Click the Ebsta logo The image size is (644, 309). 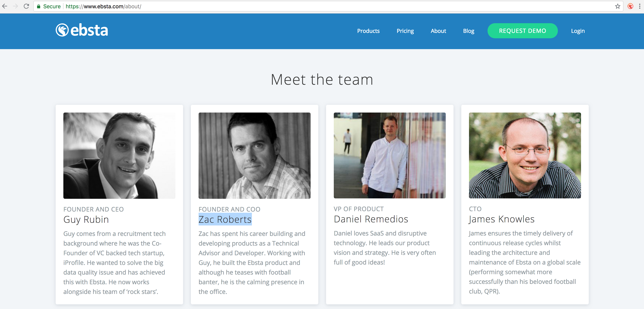[x=82, y=30]
